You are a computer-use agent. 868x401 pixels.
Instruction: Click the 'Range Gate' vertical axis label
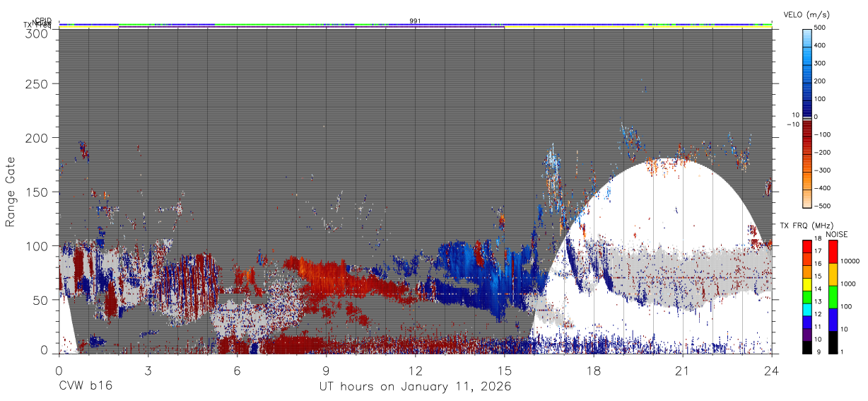point(11,192)
